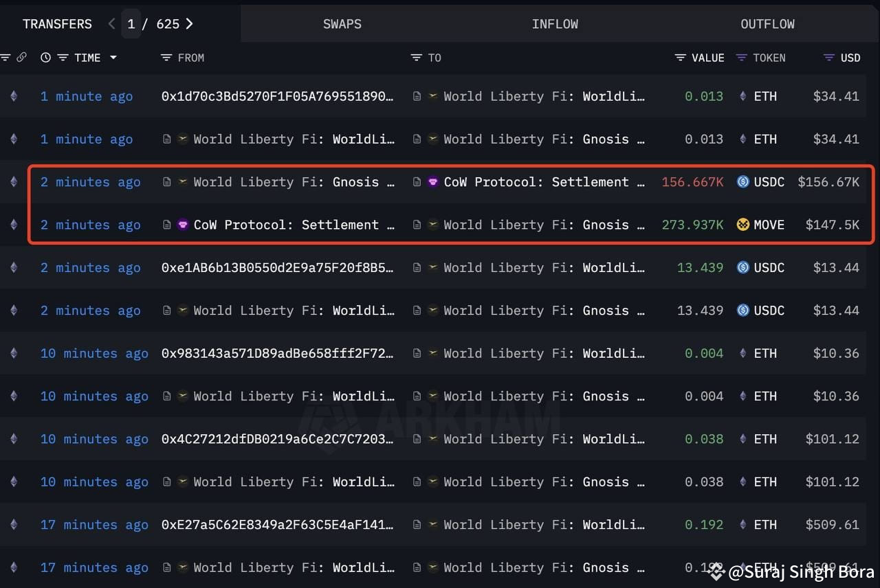Click the Ethereum chain icon starting the 0xe1AB6b13 row

[13, 268]
